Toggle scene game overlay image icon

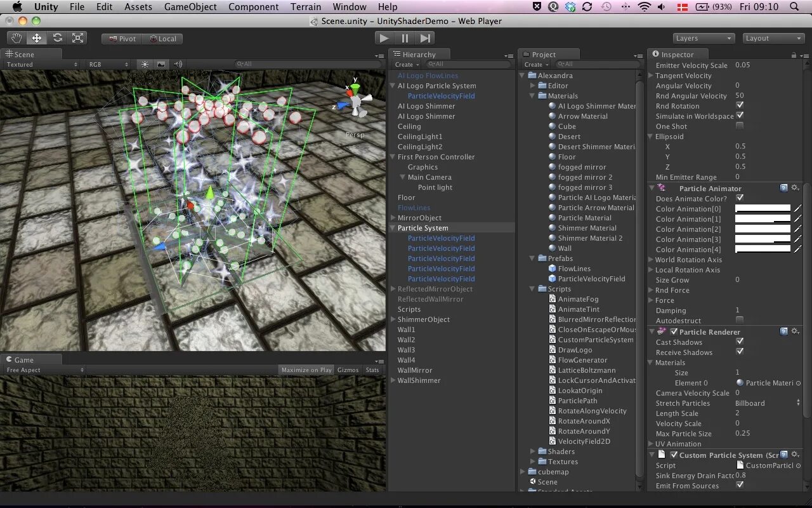161,64
